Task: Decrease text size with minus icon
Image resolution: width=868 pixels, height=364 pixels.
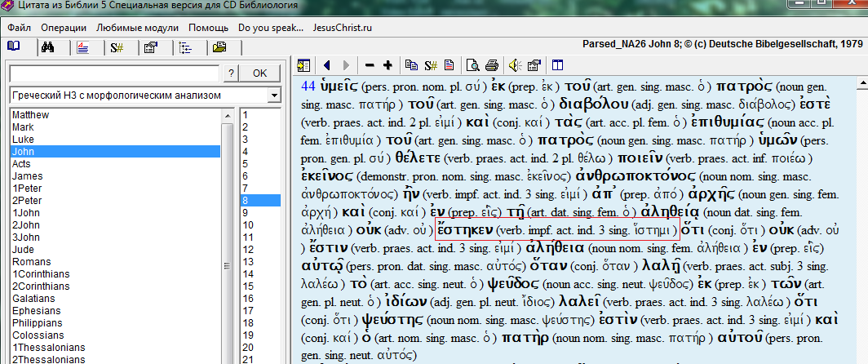Action: (x=370, y=65)
